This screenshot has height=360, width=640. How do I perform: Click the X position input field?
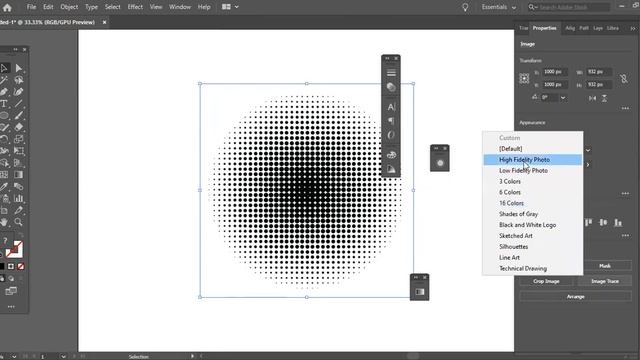pyautogui.click(x=555, y=72)
